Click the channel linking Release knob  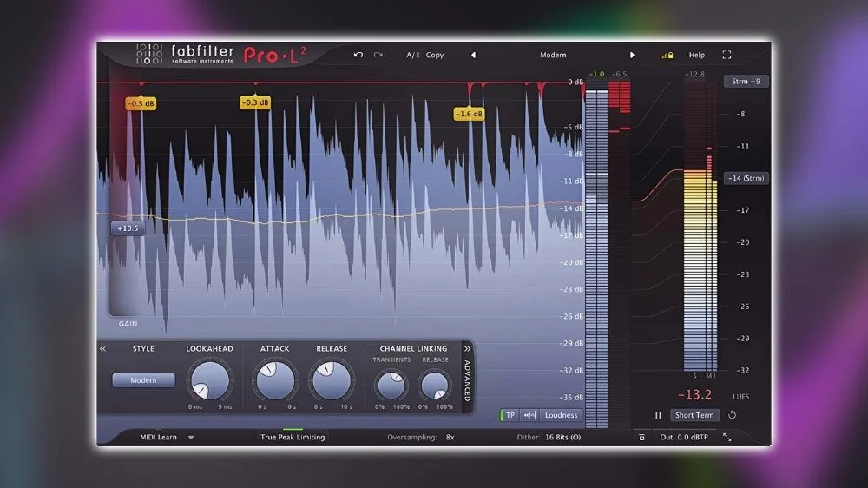[435, 385]
